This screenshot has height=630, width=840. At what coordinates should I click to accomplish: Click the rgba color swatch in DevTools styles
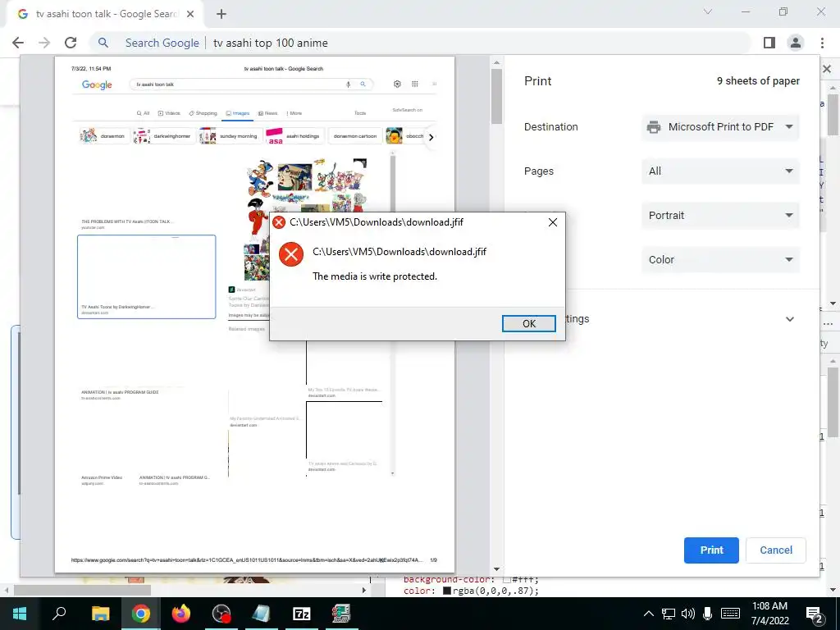tap(447, 591)
